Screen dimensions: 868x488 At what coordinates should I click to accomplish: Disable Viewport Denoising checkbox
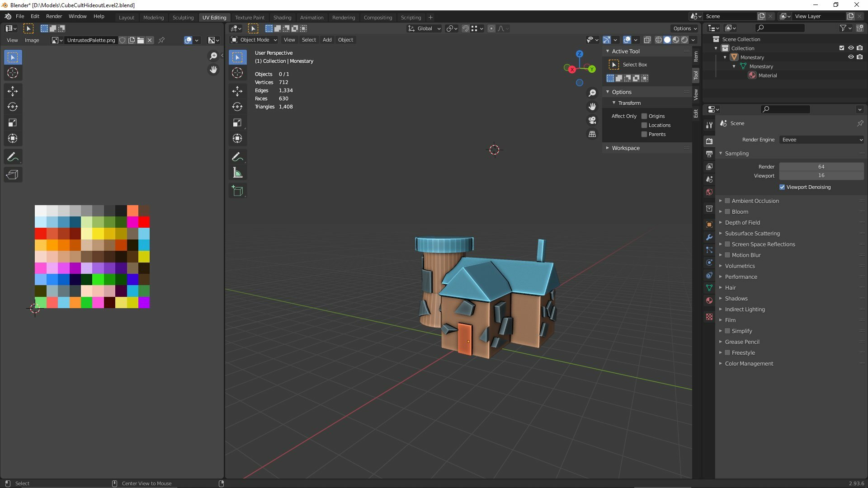coord(782,187)
